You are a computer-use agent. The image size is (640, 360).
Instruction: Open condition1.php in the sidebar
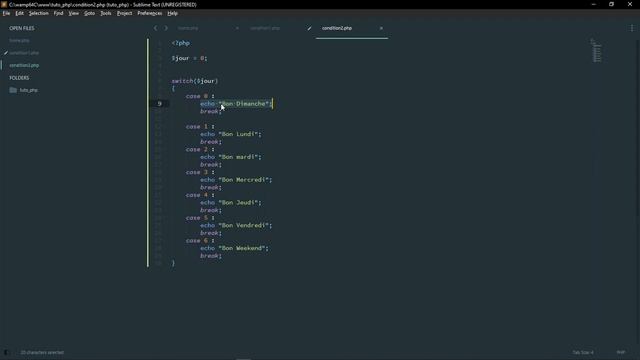tap(24, 53)
